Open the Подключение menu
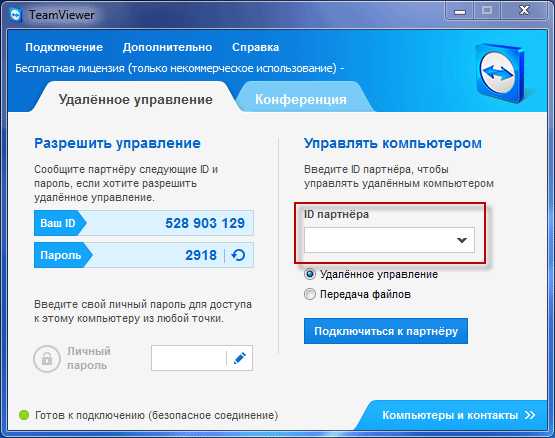555x438 pixels. point(64,47)
